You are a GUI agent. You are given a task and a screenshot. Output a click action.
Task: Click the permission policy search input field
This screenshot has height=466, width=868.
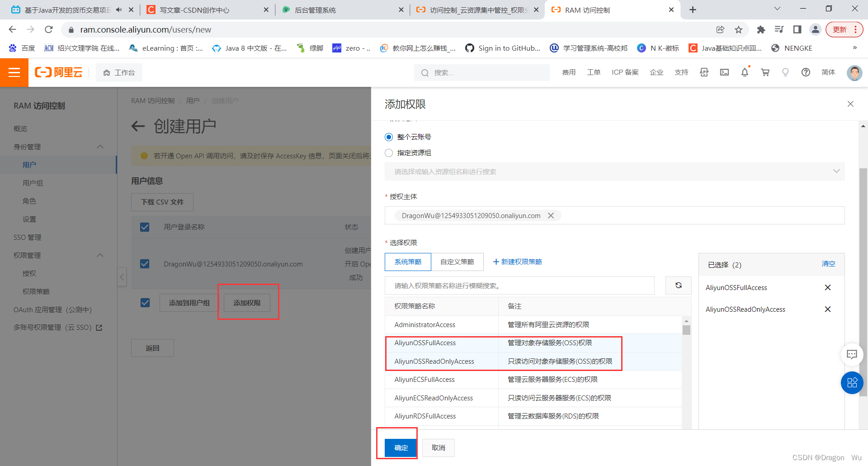tap(519, 285)
